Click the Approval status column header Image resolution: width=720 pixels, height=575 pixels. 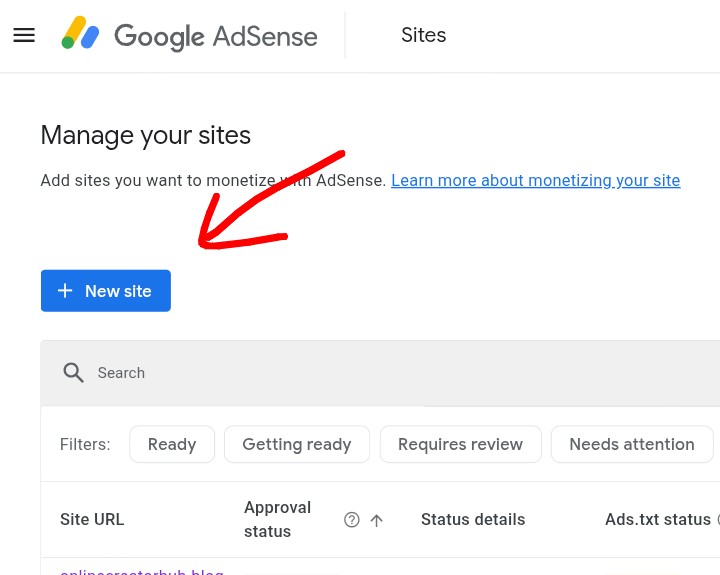click(x=277, y=519)
